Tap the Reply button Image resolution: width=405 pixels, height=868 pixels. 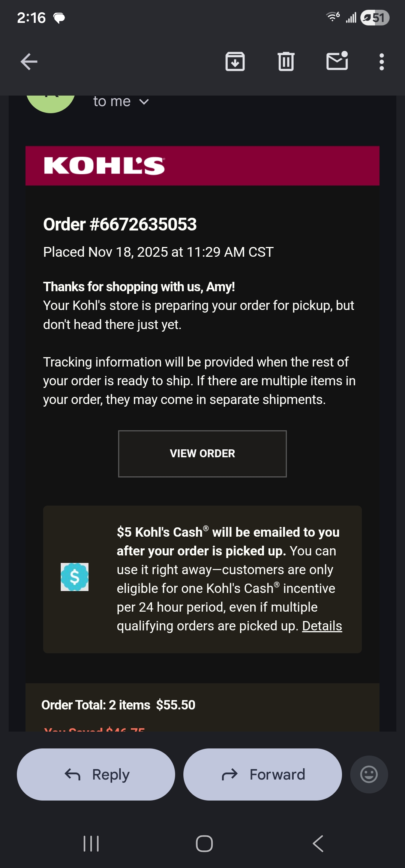point(96,774)
